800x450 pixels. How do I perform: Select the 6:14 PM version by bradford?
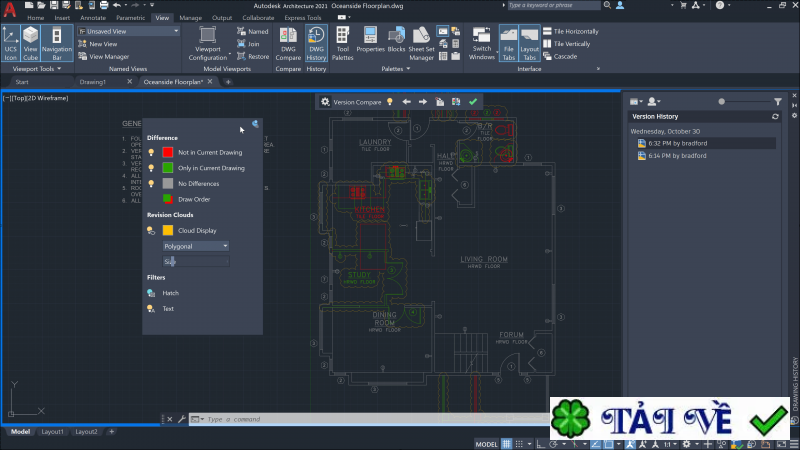pos(676,156)
